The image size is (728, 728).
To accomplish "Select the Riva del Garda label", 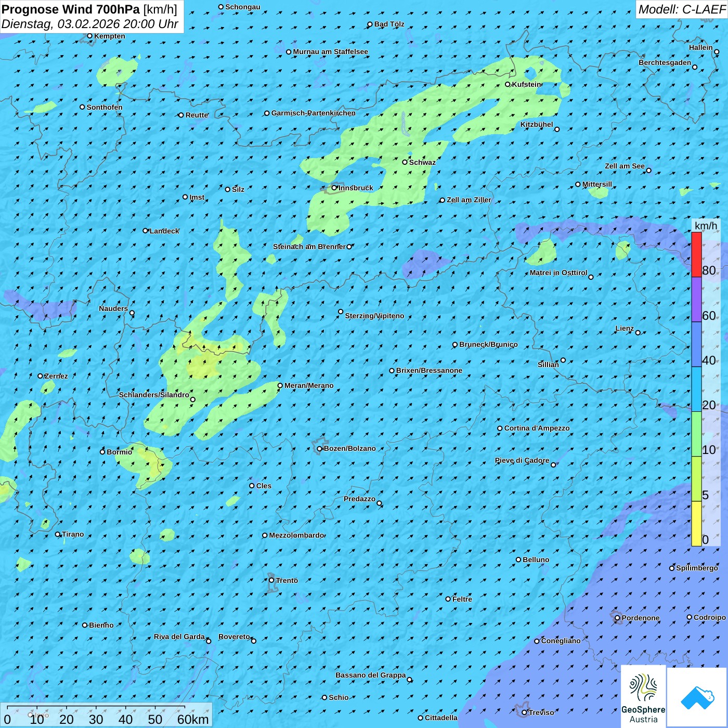I will point(179,636).
